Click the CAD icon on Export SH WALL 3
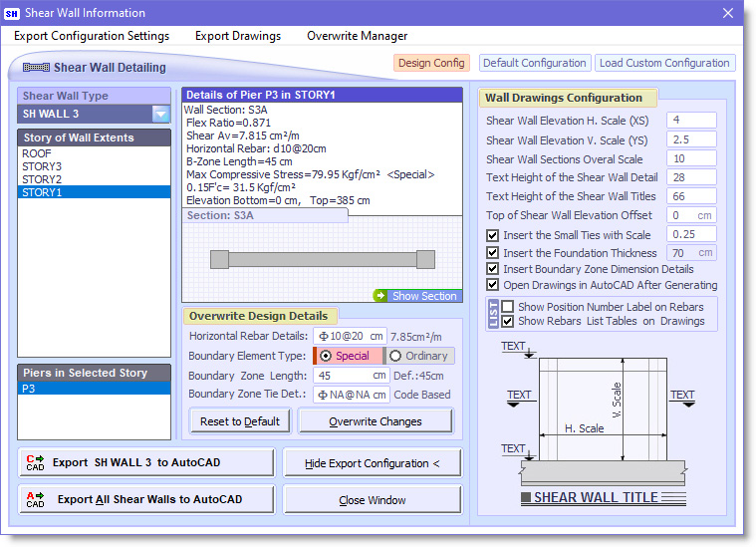The image size is (756, 547). pos(35,462)
